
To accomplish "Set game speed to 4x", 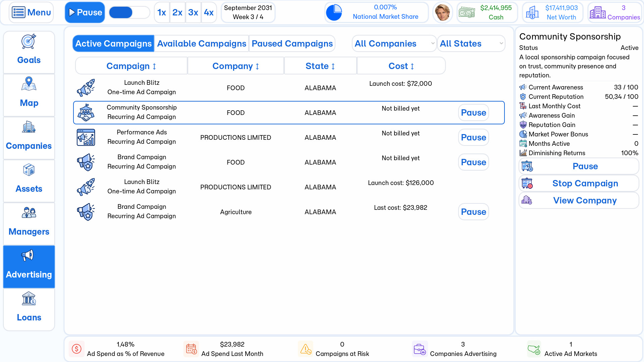I will pos(209,12).
